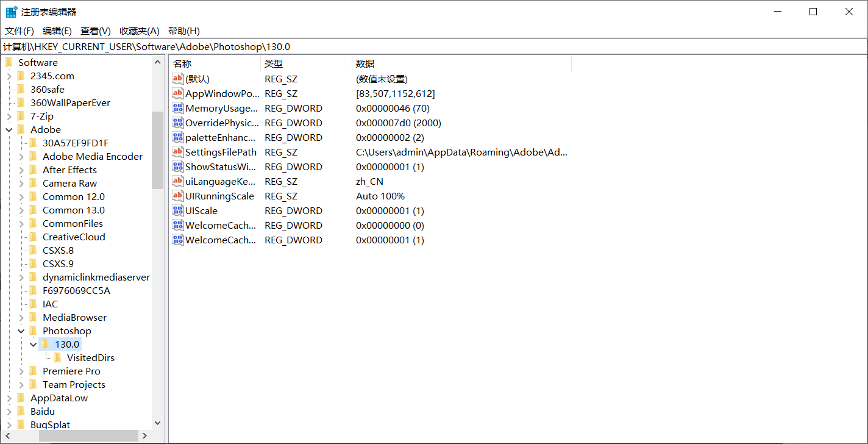Click the 130.0 open folder icon
Image resolution: width=868 pixels, height=444 pixels.
point(46,344)
